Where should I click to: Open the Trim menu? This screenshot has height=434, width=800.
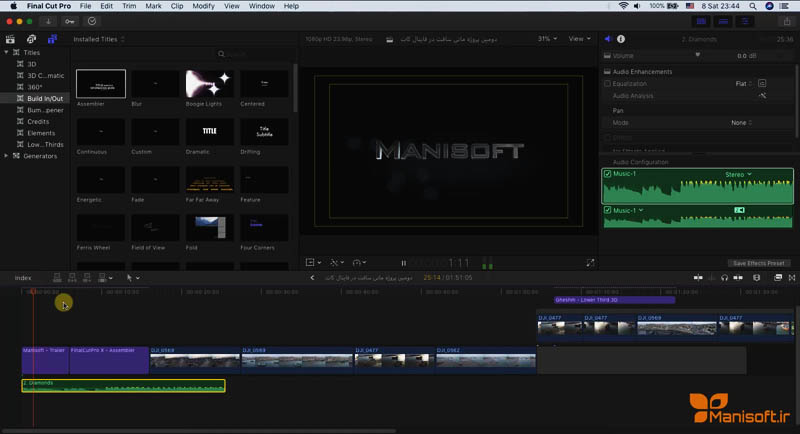pyautogui.click(x=129, y=6)
